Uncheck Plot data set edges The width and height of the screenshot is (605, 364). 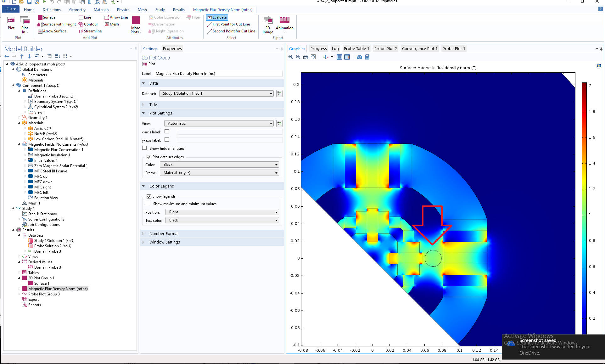point(149,157)
